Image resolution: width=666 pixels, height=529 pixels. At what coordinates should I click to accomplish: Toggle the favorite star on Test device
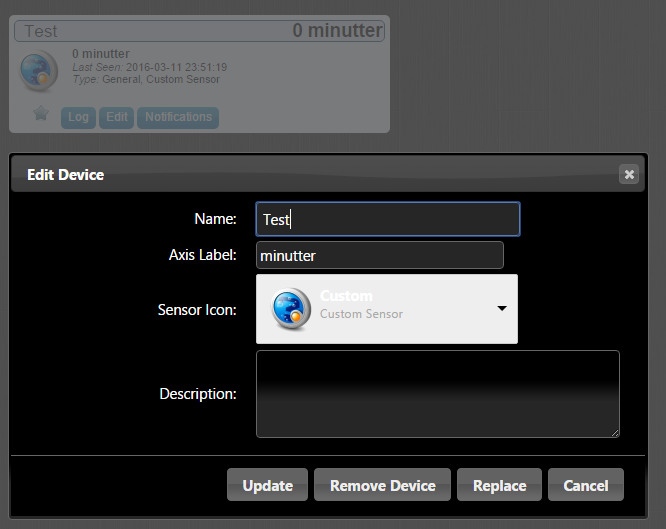click(41, 113)
